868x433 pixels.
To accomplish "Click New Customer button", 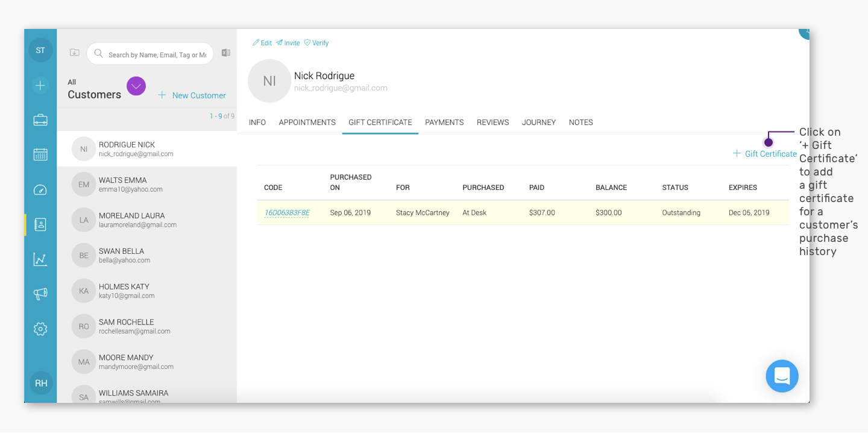I will 192,95.
